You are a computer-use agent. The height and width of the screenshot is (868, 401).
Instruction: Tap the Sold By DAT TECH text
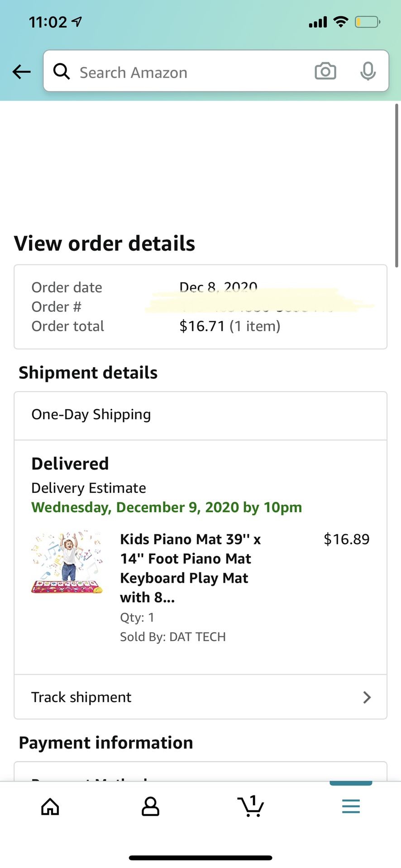click(x=172, y=637)
